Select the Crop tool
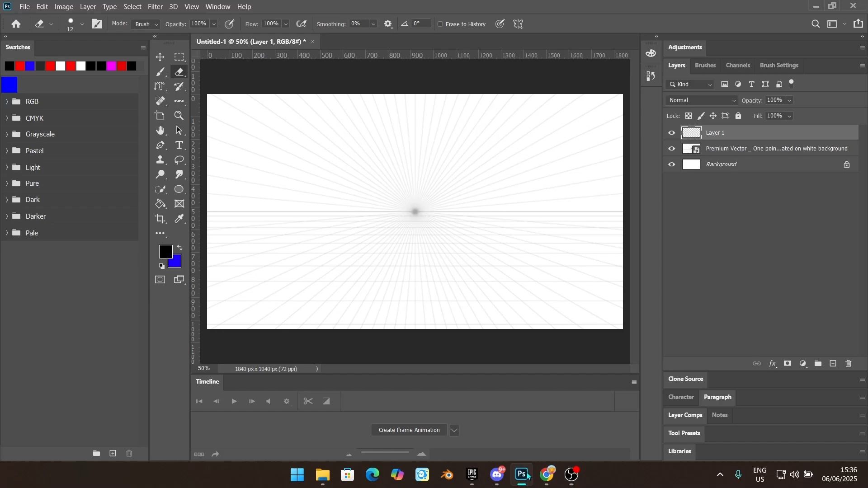 (x=160, y=219)
